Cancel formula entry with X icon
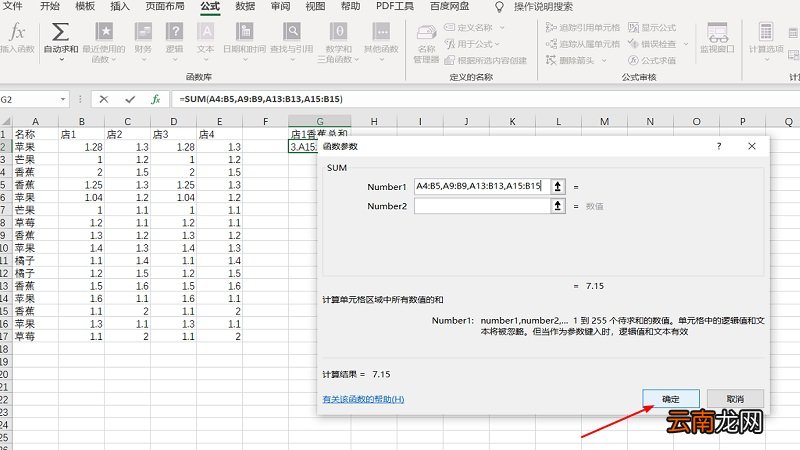800x450 pixels. click(104, 99)
